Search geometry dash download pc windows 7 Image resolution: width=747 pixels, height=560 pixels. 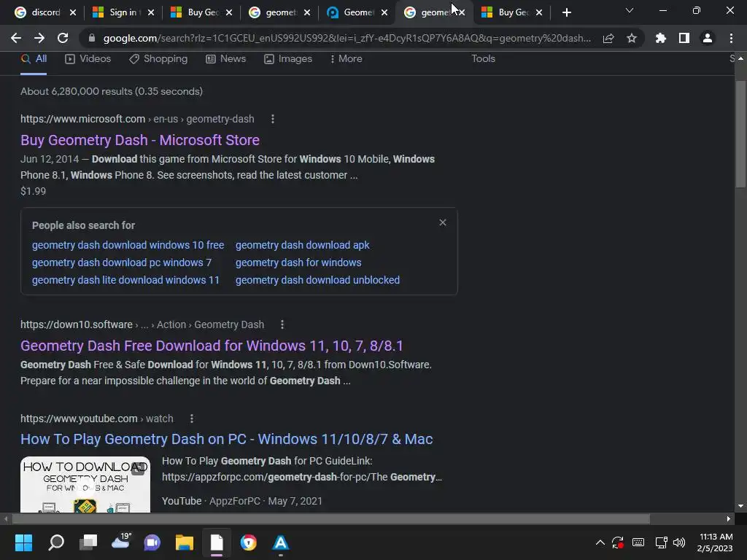[122, 262]
